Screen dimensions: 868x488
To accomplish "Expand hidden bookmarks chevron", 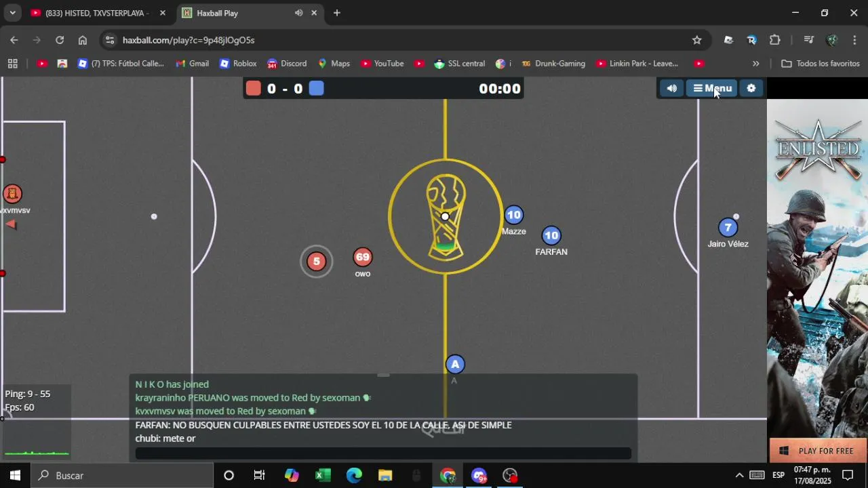I will pos(756,64).
